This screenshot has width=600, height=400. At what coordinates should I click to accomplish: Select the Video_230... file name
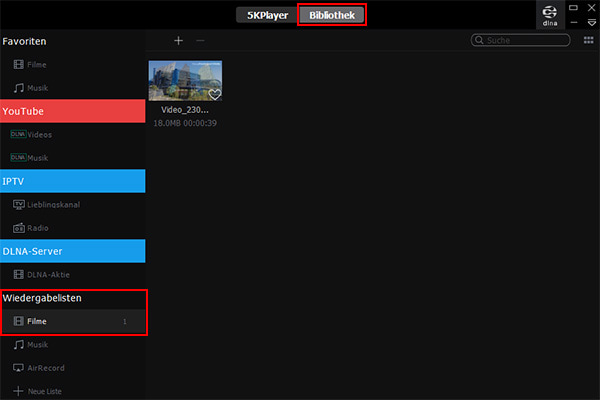(185, 110)
